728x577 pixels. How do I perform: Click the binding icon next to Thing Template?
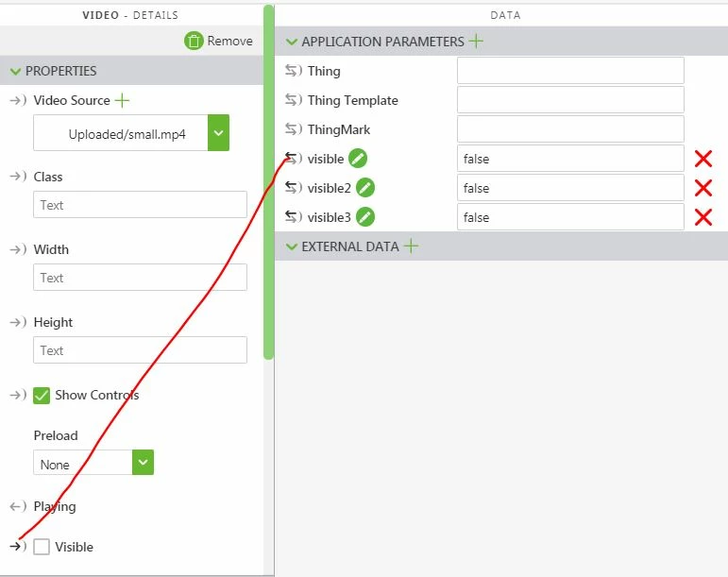point(294,100)
